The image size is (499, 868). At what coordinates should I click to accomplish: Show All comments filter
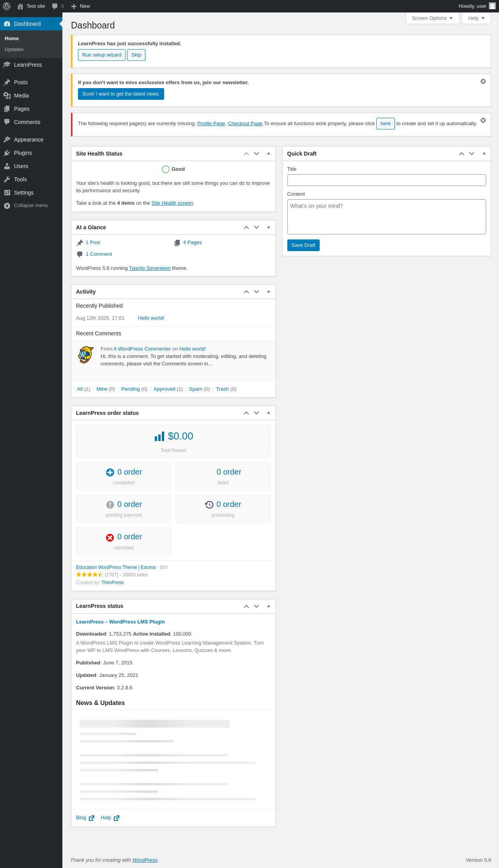coord(80,389)
